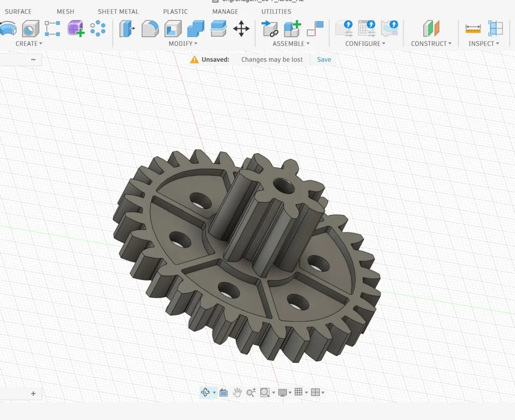Viewport: 515px width, 420px height.
Task: Select the New Component link icon
Action: 270,29
